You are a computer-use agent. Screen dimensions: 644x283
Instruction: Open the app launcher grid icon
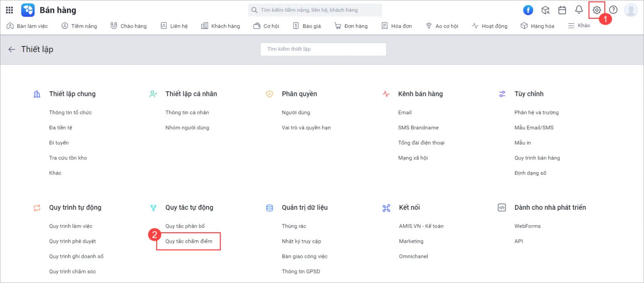pyautogui.click(x=9, y=10)
